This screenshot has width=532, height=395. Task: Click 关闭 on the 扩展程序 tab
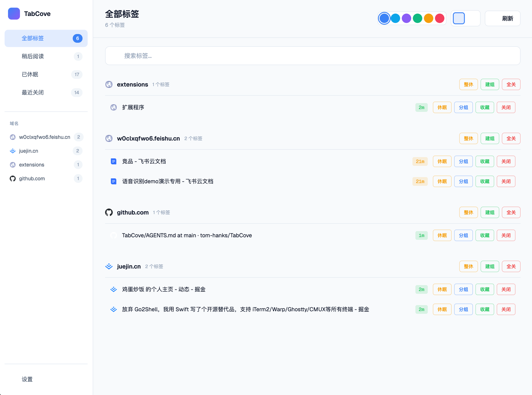506,107
